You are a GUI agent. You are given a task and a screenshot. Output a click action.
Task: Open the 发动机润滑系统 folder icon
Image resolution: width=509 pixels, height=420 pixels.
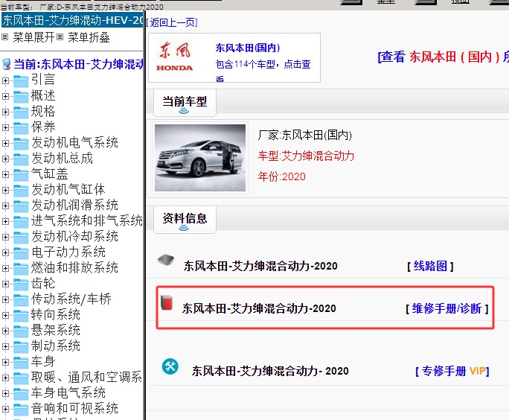point(21,206)
